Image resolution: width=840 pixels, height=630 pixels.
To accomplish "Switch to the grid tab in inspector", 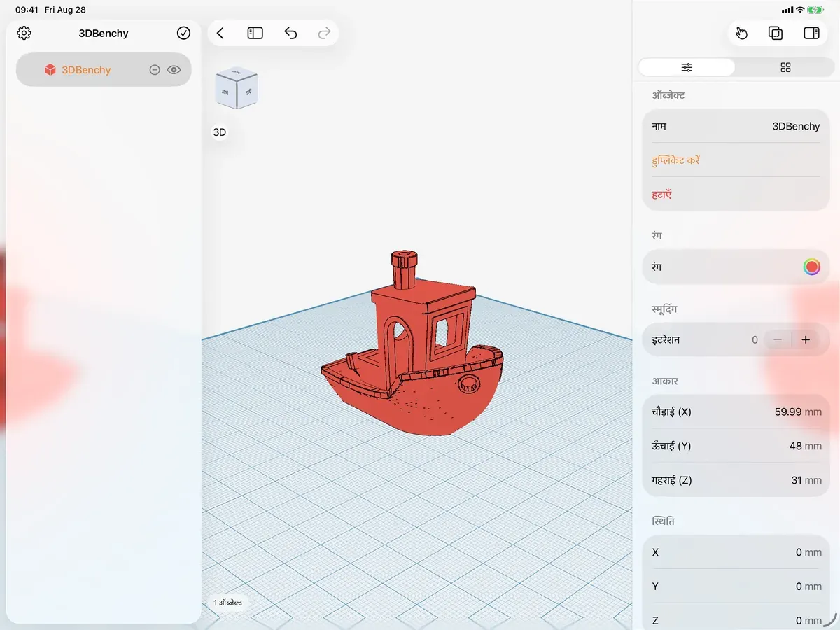I will coord(785,67).
